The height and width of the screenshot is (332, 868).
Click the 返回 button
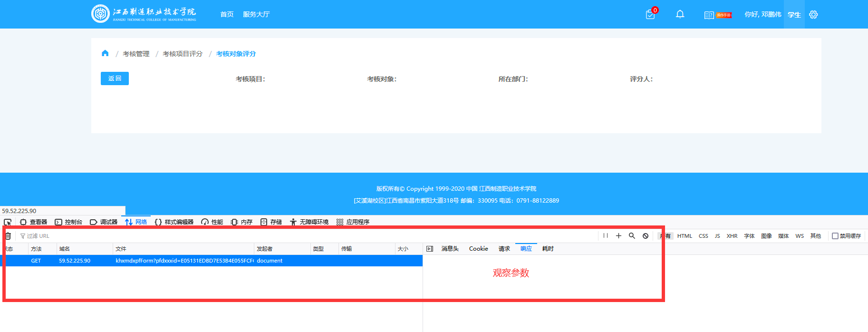(x=115, y=78)
